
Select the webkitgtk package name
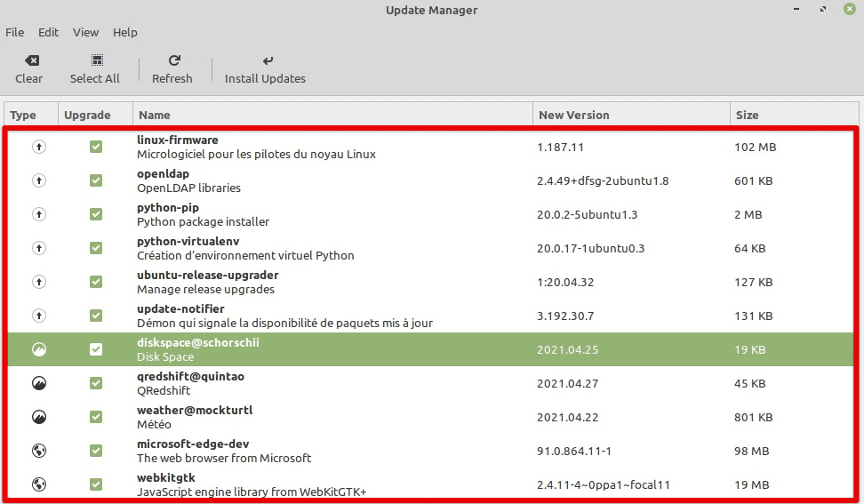166,477
